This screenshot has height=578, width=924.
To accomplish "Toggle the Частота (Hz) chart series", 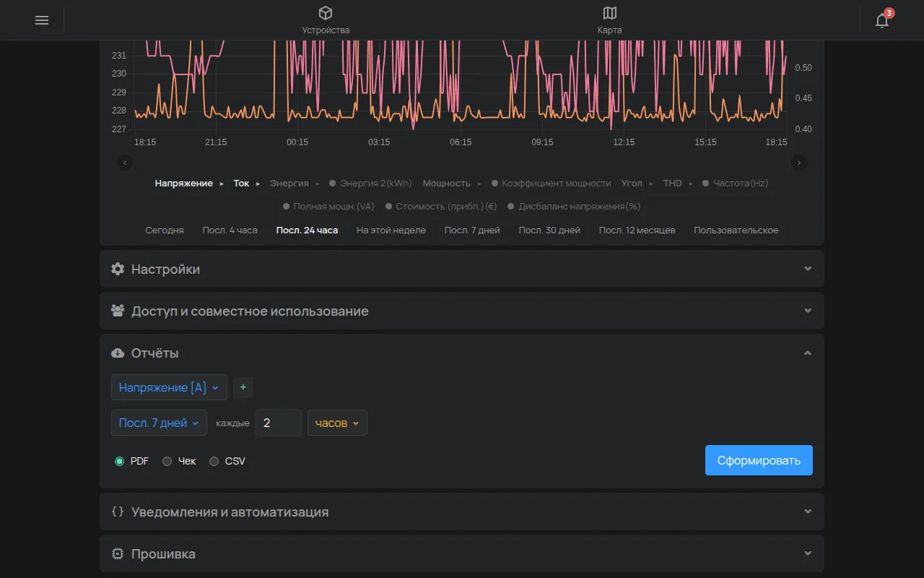I will click(x=735, y=184).
